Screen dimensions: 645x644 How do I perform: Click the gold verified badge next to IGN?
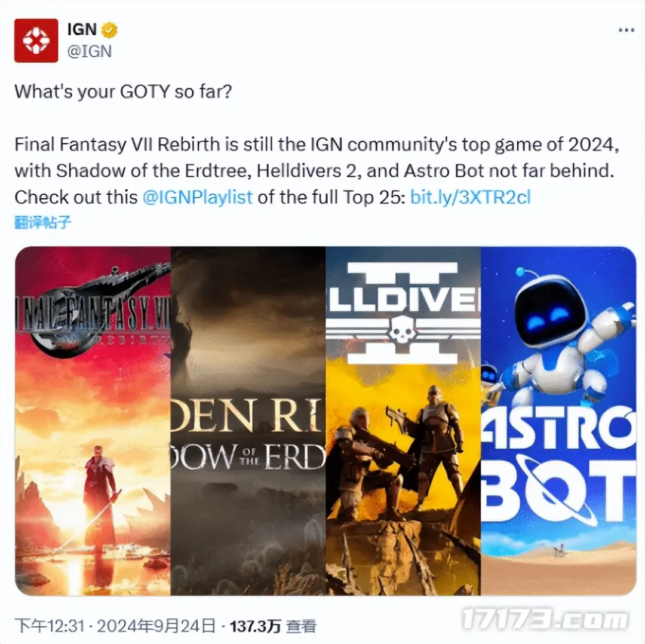click(110, 30)
